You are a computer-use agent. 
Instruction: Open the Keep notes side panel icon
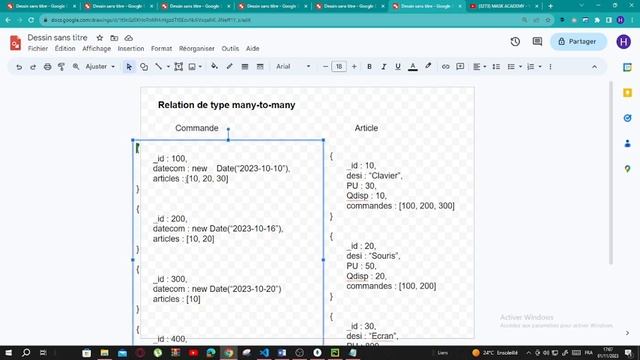[x=628, y=93]
